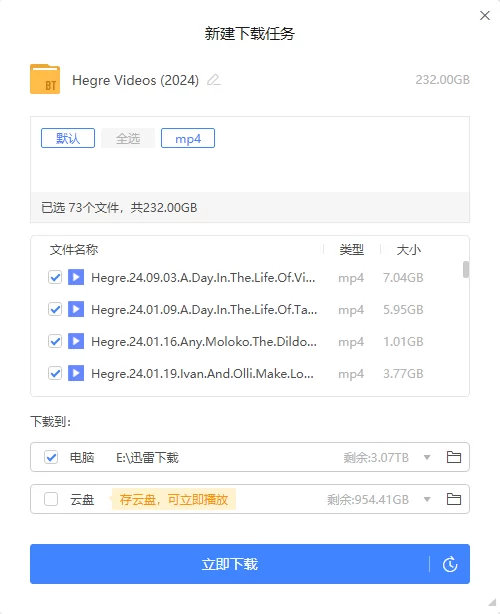Click the 剩余:3.07TB free space text
This screenshot has height=614, width=500.
click(x=376, y=457)
